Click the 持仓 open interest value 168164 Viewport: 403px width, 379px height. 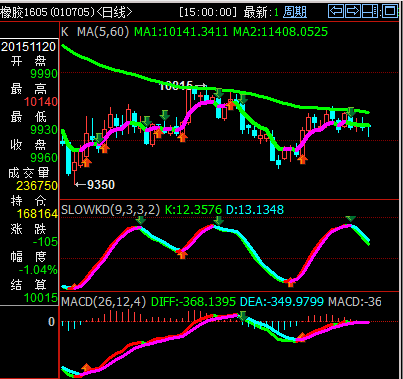pyautogui.click(x=37, y=214)
